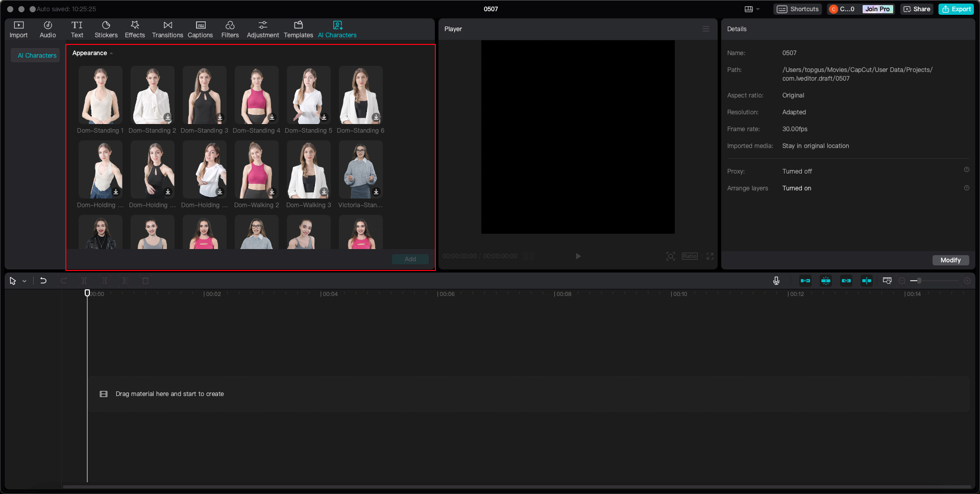
Task: Start recording a voiceover
Action: pyautogui.click(x=776, y=280)
